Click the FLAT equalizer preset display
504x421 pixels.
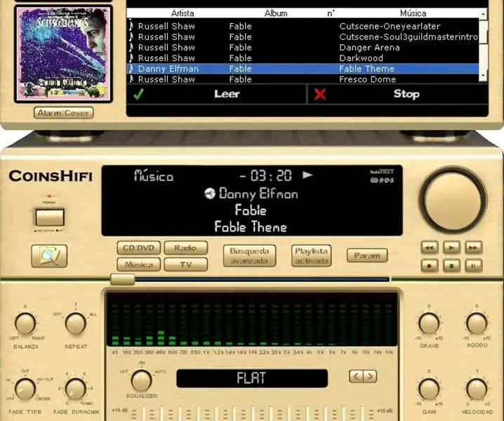point(252,378)
